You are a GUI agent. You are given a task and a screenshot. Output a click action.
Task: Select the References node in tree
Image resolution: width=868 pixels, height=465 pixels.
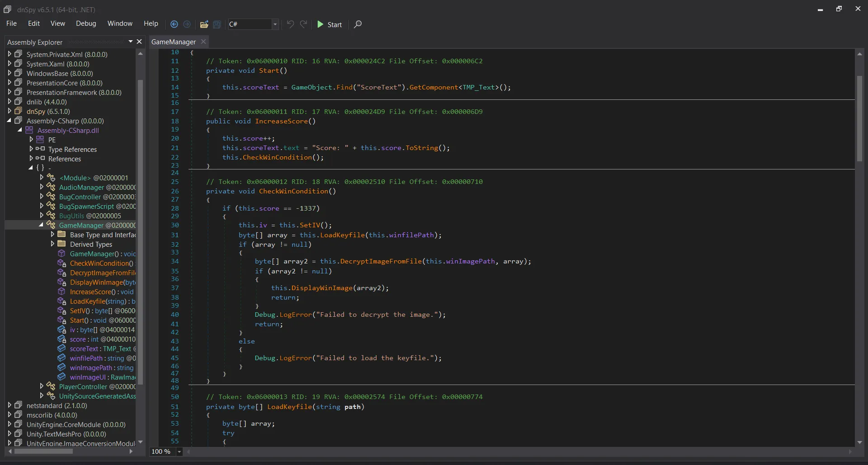(65, 159)
